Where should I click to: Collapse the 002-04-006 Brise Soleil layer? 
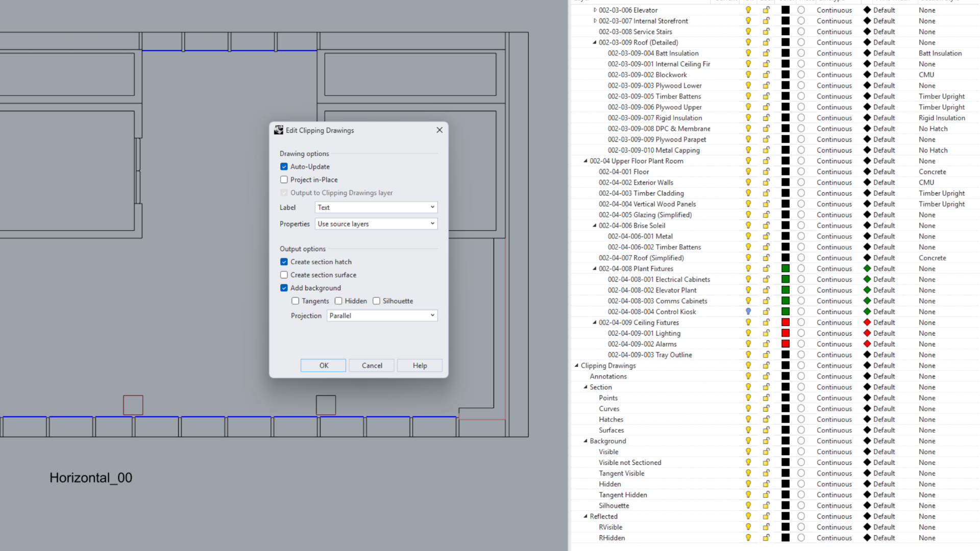(x=595, y=226)
